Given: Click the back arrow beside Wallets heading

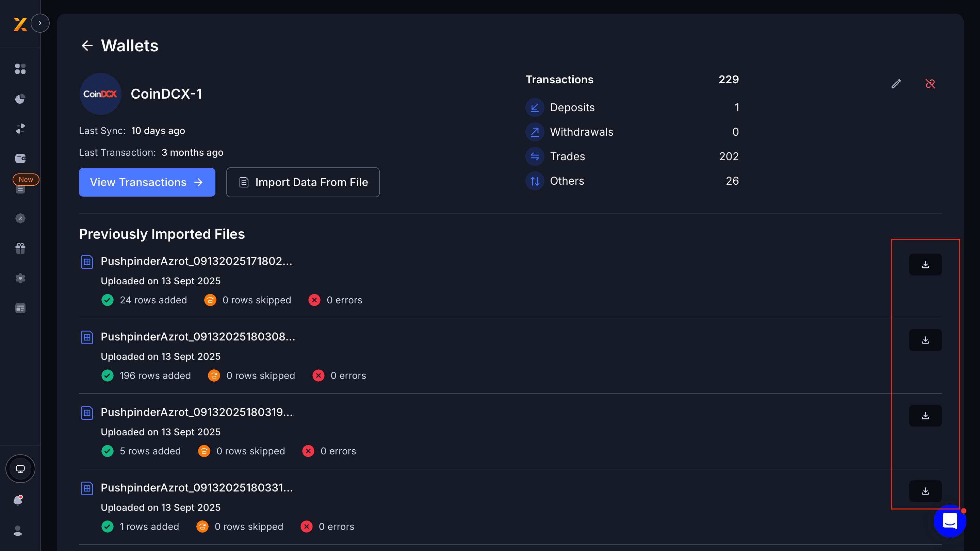Looking at the screenshot, I should [x=87, y=46].
